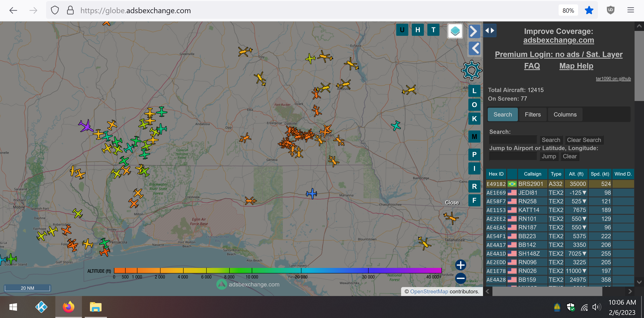The height and width of the screenshot is (318, 644).
Task: Toggle sidebar width with double-arrow icon
Action: 490,30
